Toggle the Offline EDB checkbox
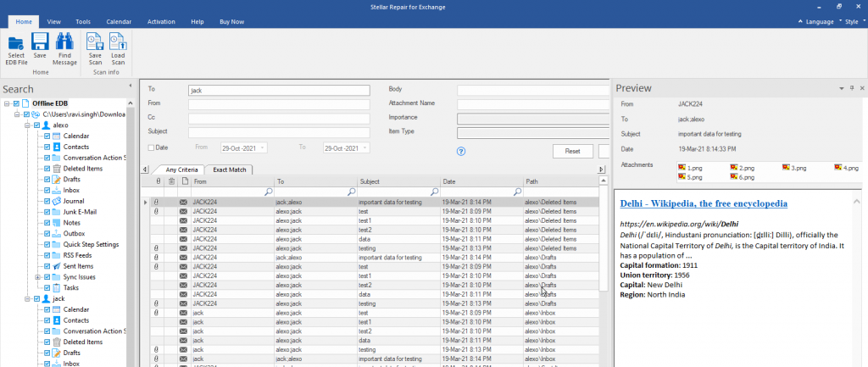Viewport: 868px width, 367px height. point(17,103)
